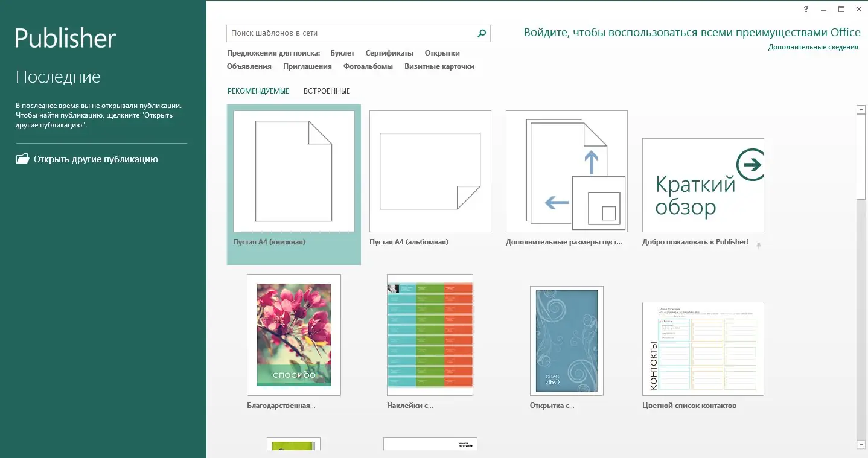The image size is (868, 458).
Task: Click the template list scrollbar thumb
Action: coord(861,156)
